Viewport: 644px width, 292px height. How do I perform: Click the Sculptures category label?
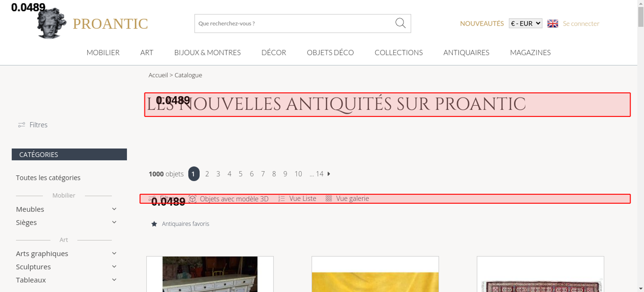tap(33, 267)
